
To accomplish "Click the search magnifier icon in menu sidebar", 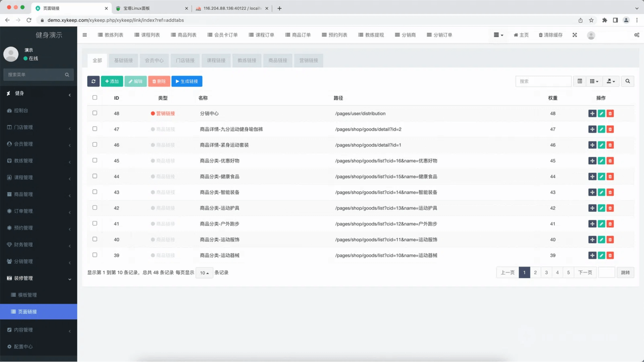I will [67, 75].
